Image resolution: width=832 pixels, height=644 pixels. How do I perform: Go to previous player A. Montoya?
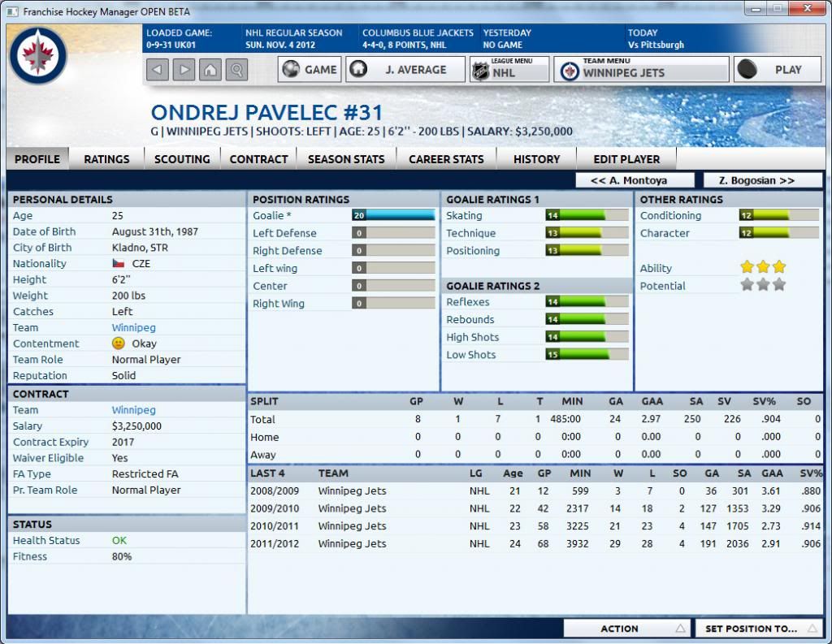click(635, 180)
